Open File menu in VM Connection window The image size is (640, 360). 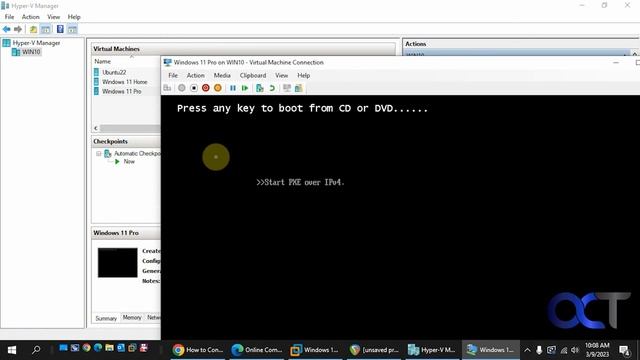[x=173, y=76]
